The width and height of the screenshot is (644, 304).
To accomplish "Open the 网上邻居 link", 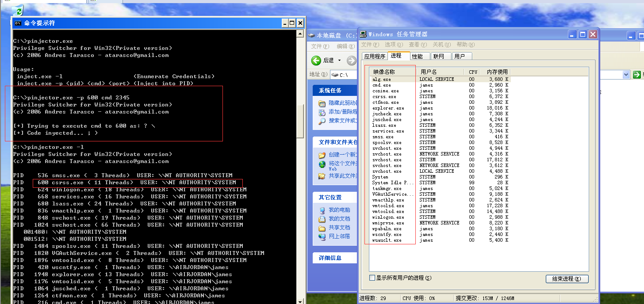I will tap(339, 236).
